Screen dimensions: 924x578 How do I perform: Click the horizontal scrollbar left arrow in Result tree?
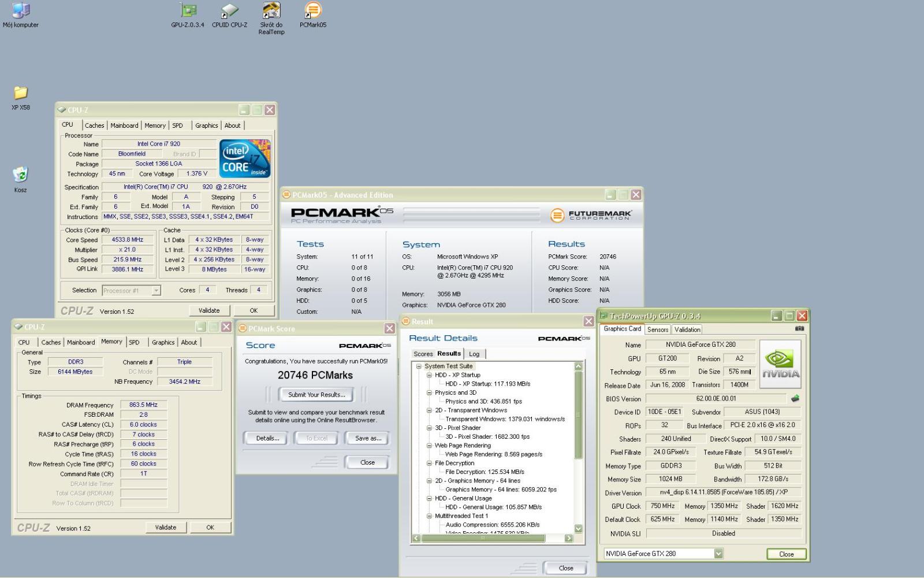tap(417, 538)
